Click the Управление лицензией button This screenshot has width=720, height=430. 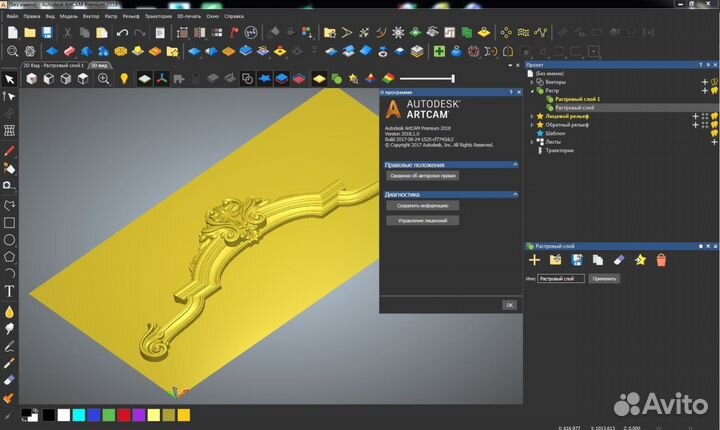coord(422,220)
